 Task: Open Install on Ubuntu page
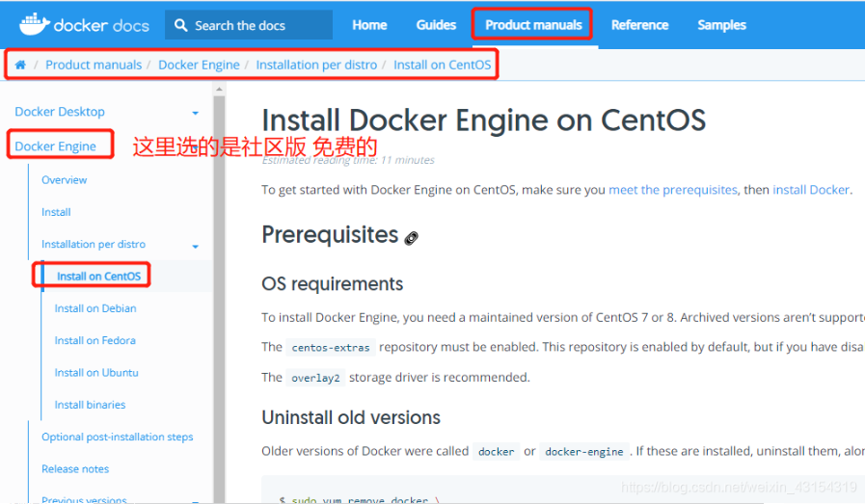pyautogui.click(x=96, y=372)
